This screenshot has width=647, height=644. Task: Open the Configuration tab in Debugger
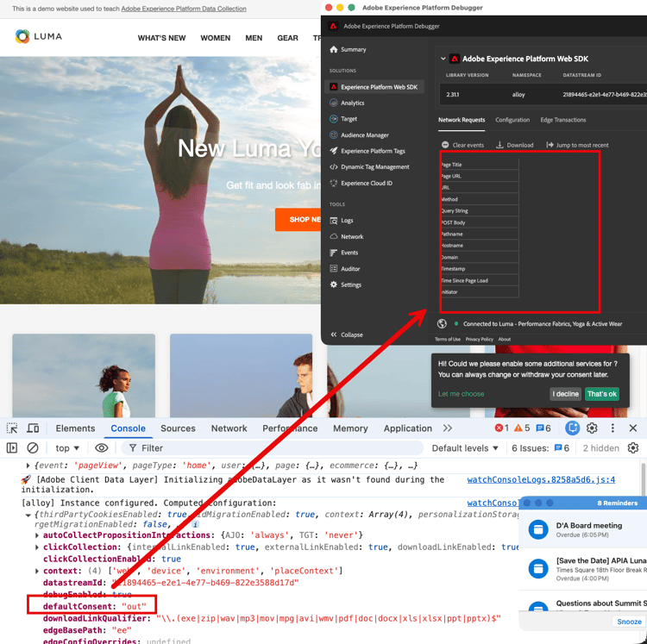512,120
